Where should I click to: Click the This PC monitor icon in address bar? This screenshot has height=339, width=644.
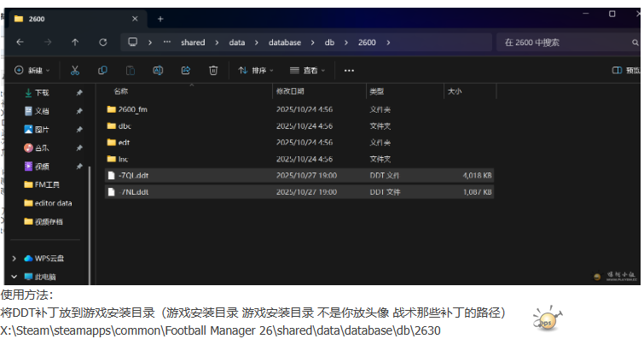pos(133,42)
